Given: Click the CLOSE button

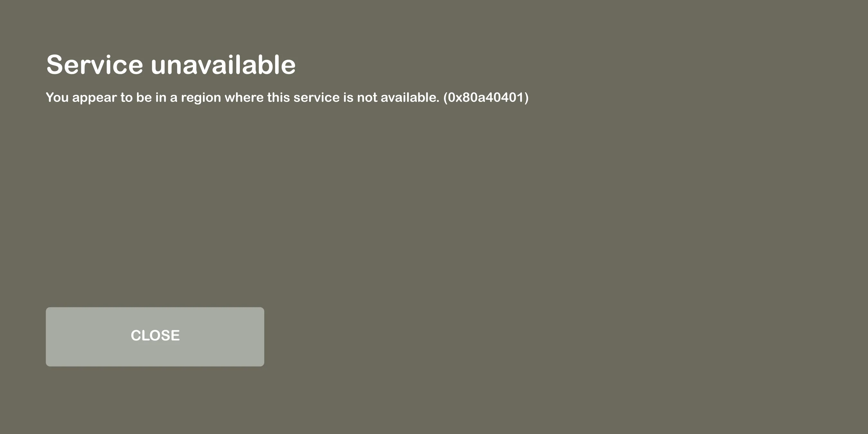Looking at the screenshot, I should pos(155,337).
